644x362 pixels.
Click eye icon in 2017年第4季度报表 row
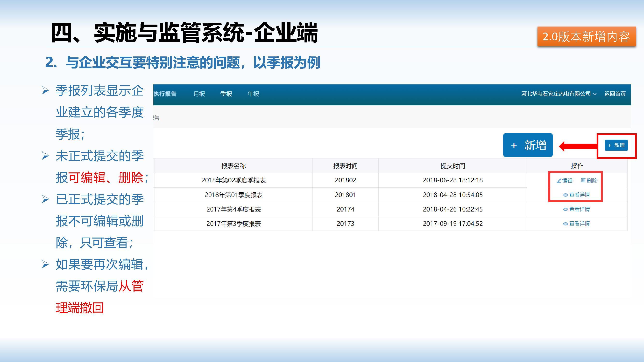565,210
